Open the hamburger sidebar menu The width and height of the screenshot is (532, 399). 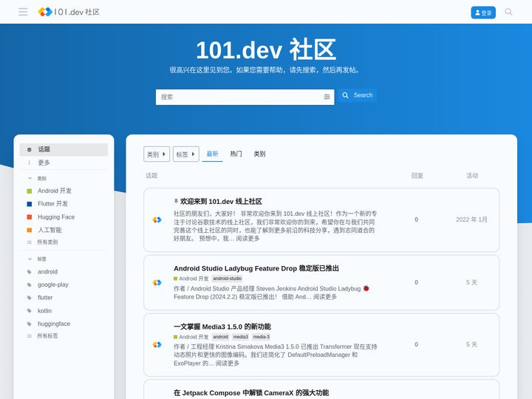pyautogui.click(x=23, y=12)
